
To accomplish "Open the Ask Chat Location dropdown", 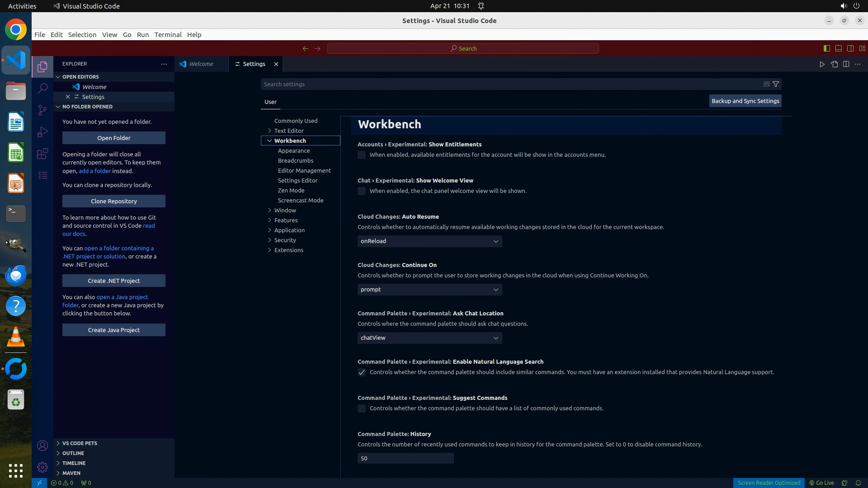I will [x=429, y=338].
